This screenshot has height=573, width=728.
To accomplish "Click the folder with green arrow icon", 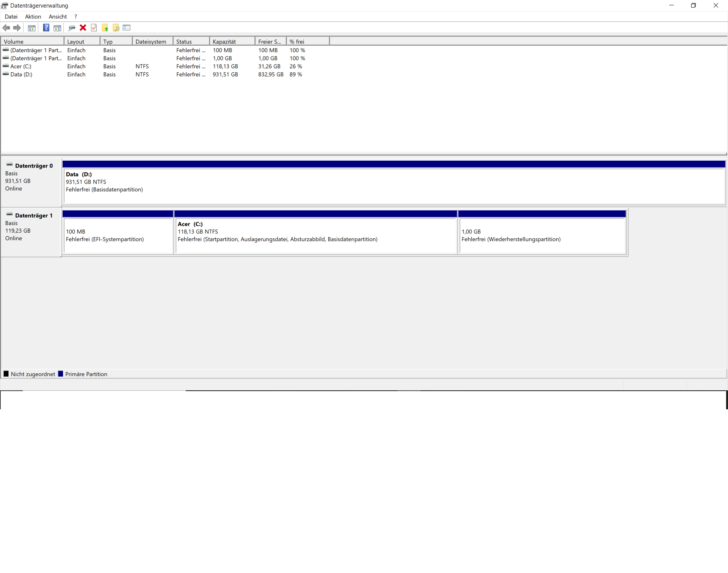I will tap(105, 28).
